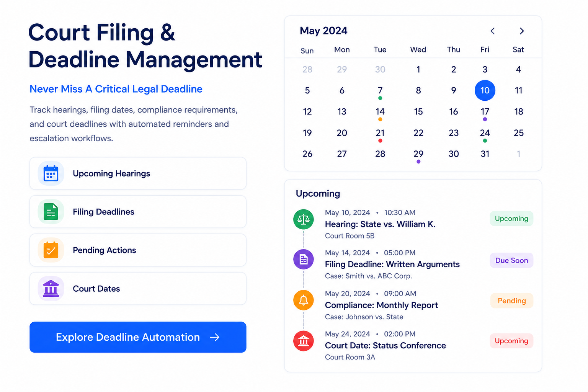Click the purple courthouse icon beside Court Dates

[x=51, y=289]
